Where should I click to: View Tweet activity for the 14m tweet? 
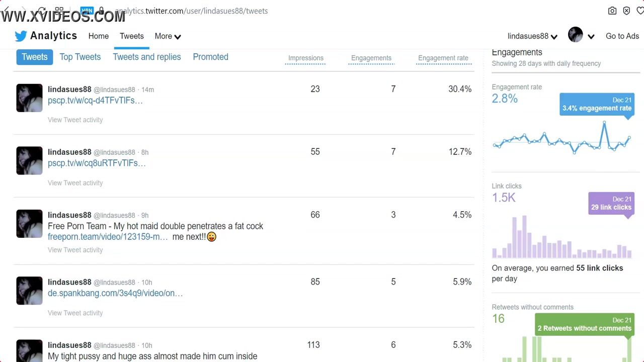(x=75, y=120)
